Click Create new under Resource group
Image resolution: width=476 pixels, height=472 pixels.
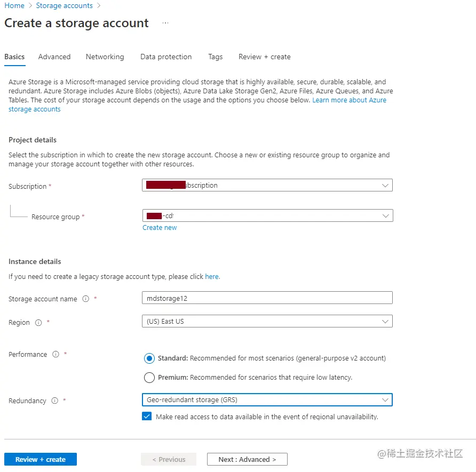(159, 227)
